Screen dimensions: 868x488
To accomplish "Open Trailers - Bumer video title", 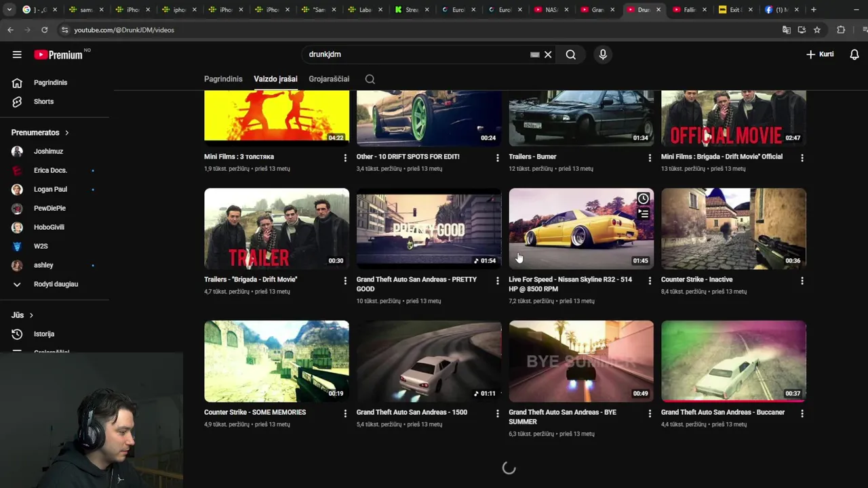I will [x=532, y=157].
